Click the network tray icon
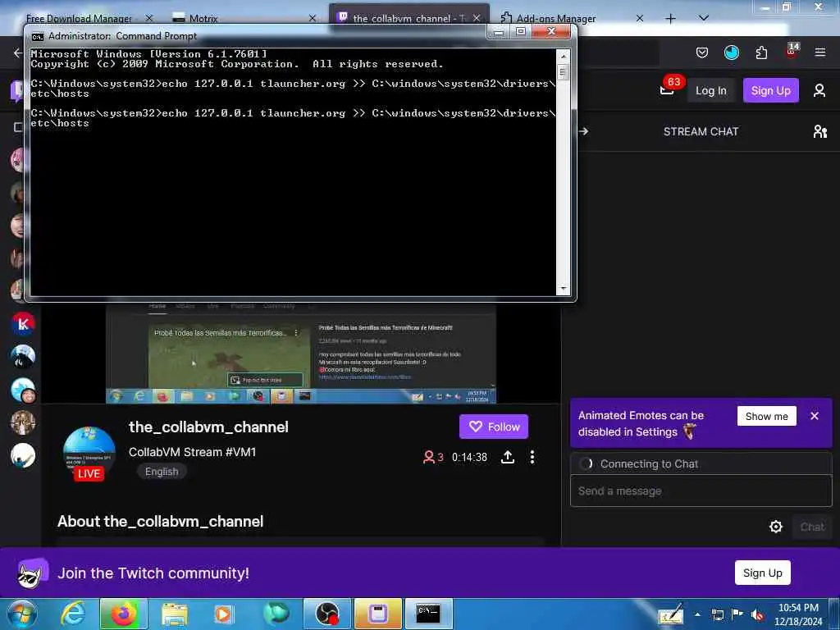Screen dimensions: 840x630 717,614
